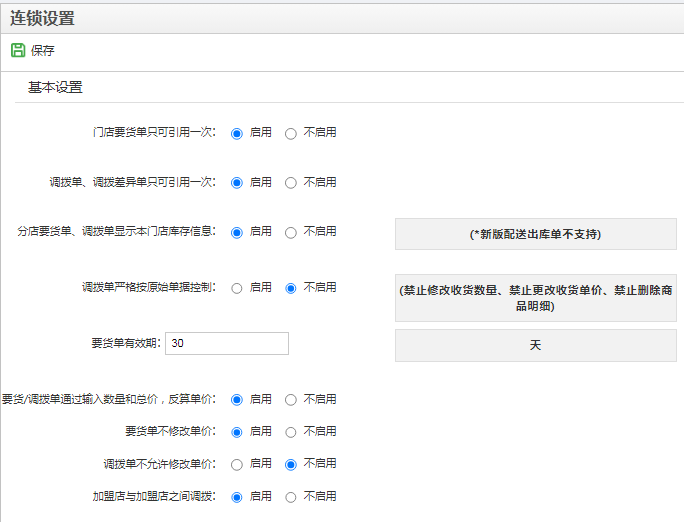Disable 加盟店与加盟店之间调拨 option
Image resolution: width=684 pixels, height=522 pixels.
point(291,497)
